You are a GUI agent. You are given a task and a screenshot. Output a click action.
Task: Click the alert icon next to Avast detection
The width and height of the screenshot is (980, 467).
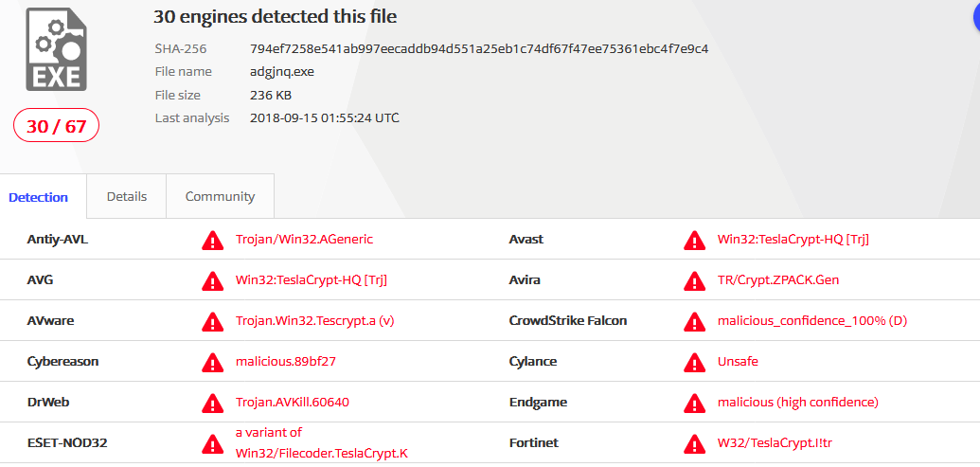pyautogui.click(x=694, y=240)
